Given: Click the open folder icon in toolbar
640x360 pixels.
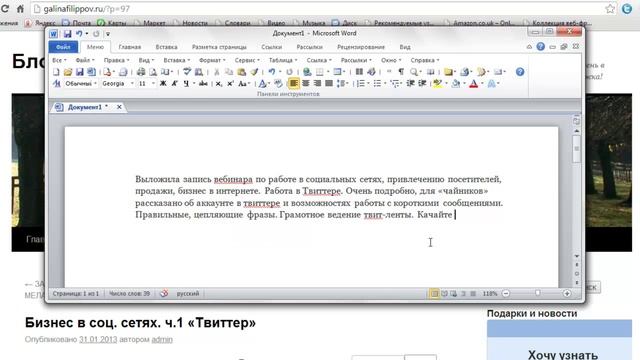Looking at the screenshot, I should [x=68, y=72].
